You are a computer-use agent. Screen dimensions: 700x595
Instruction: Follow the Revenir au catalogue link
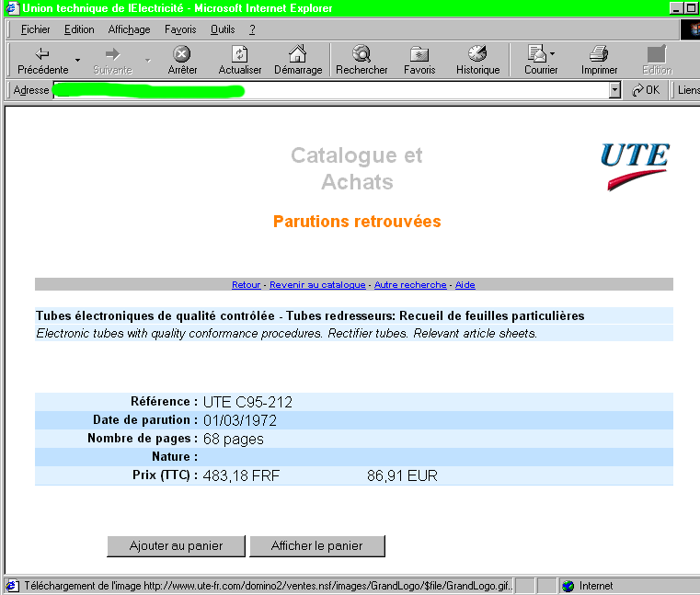pos(317,285)
